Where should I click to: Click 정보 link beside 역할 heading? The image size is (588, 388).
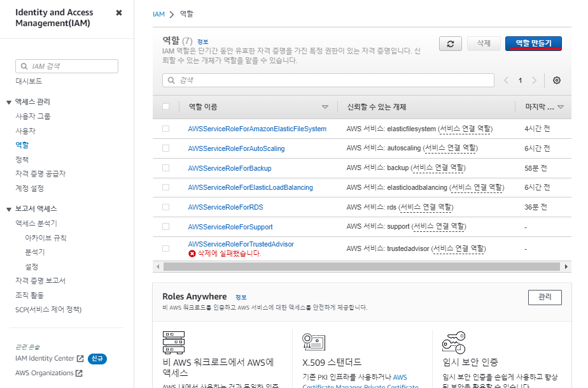202,41
